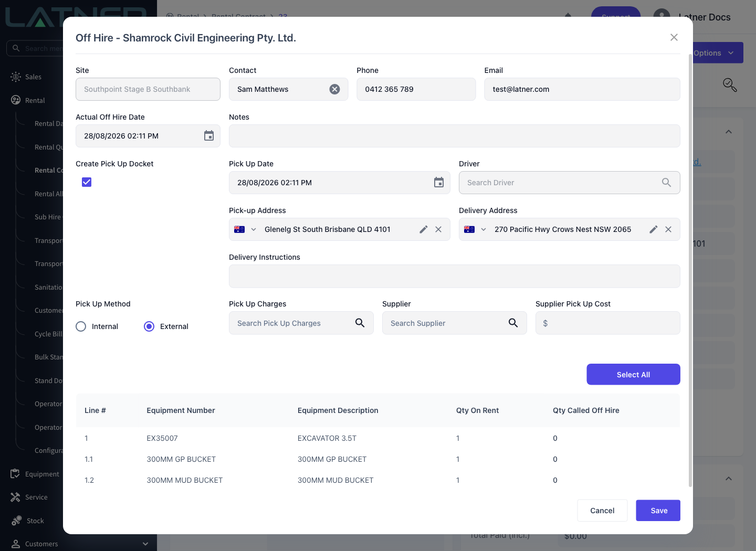Click the Supplier search icon

click(x=513, y=323)
